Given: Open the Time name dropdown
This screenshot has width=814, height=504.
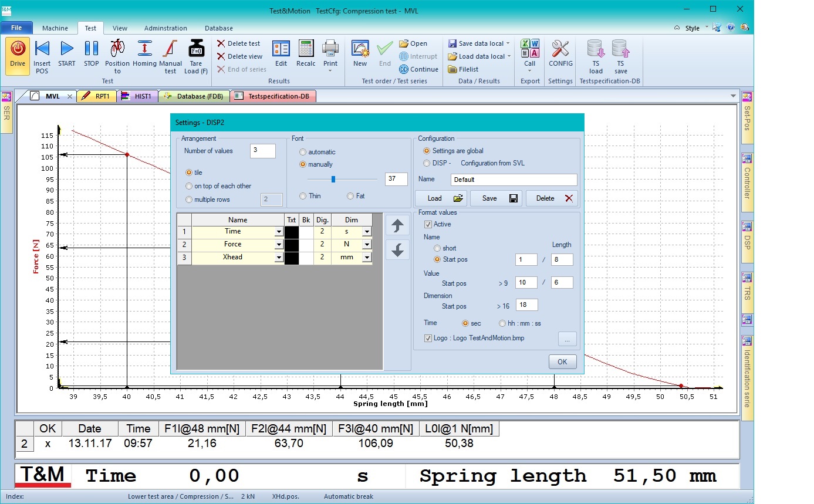Looking at the screenshot, I should pyautogui.click(x=279, y=232).
